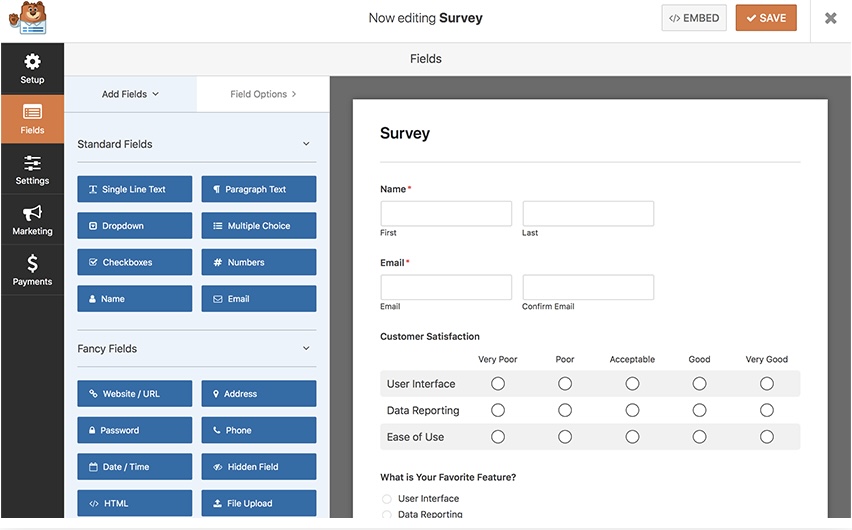Click the Embed button

coord(694,18)
